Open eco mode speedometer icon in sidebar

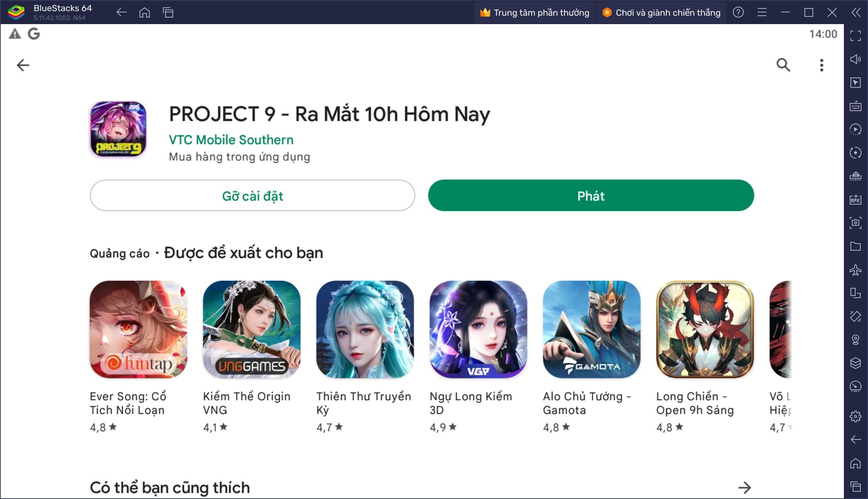(x=855, y=386)
